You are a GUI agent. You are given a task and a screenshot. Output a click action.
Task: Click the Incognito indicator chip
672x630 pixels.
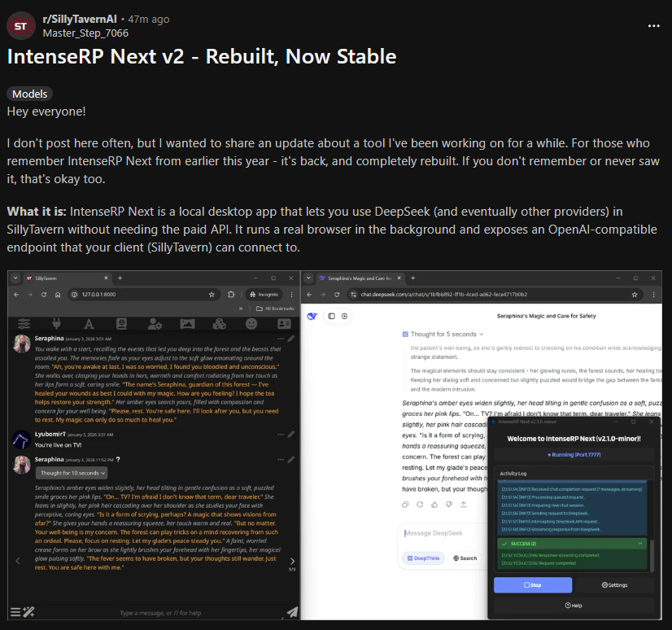pyautogui.click(x=264, y=295)
